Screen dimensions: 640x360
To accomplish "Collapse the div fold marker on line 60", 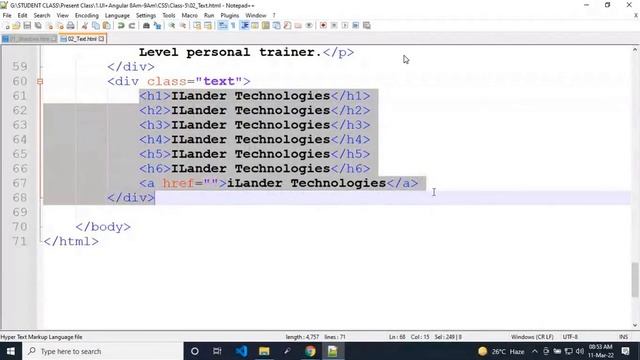I will tap(40, 82).
